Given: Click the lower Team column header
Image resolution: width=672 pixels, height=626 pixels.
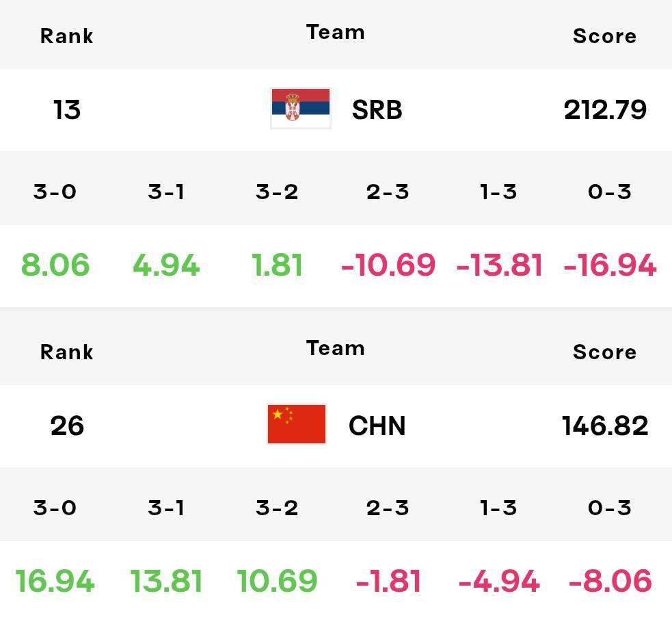Looking at the screenshot, I should coord(336,348).
